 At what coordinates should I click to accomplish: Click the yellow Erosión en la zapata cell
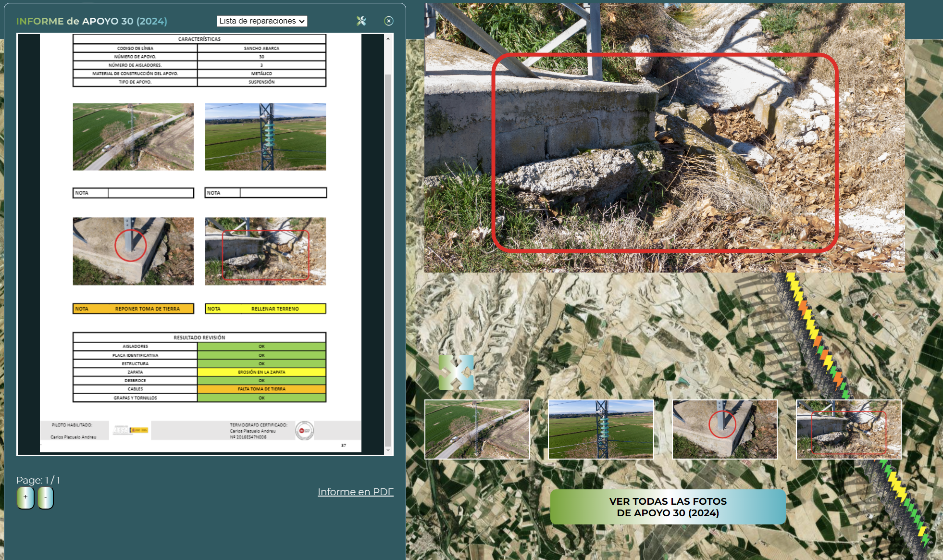(261, 372)
